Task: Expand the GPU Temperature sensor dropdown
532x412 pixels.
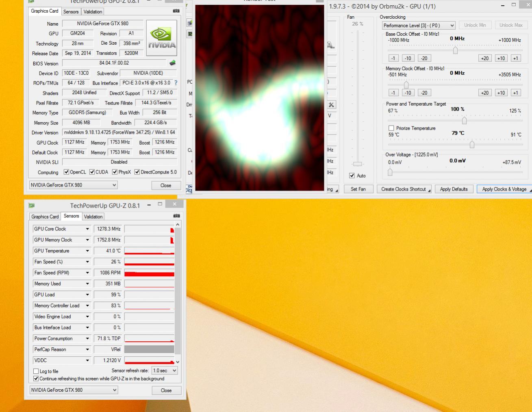Action: [87, 251]
